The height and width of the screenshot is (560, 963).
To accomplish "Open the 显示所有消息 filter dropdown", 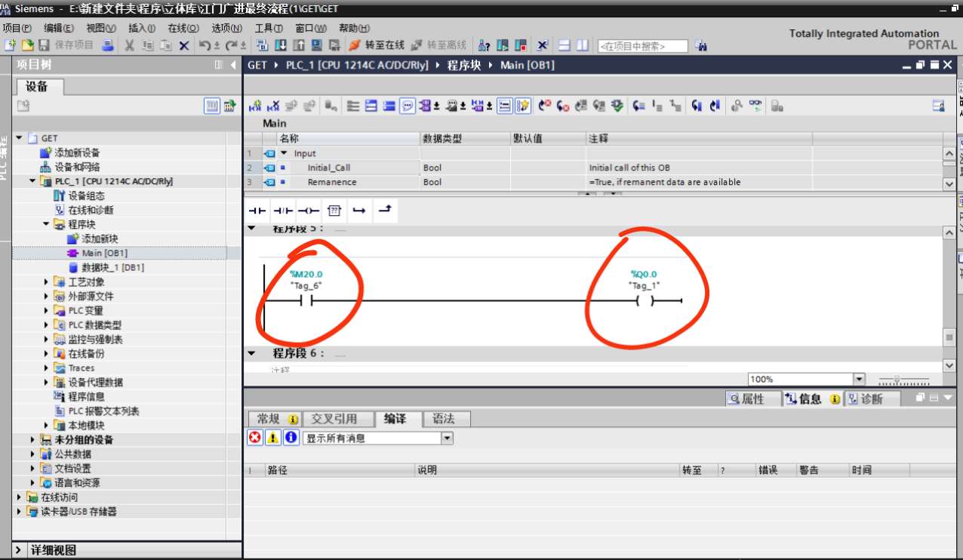I will [447, 438].
